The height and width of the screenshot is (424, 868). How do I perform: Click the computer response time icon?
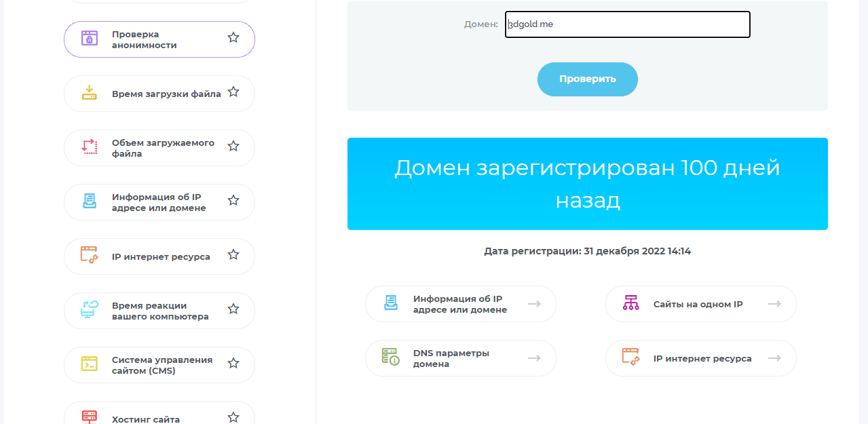click(90, 310)
